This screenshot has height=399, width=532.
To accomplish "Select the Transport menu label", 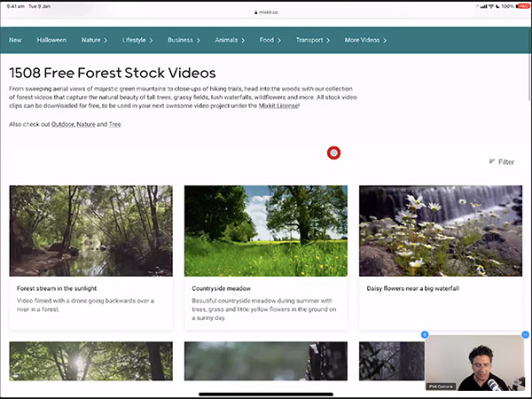I will [309, 40].
